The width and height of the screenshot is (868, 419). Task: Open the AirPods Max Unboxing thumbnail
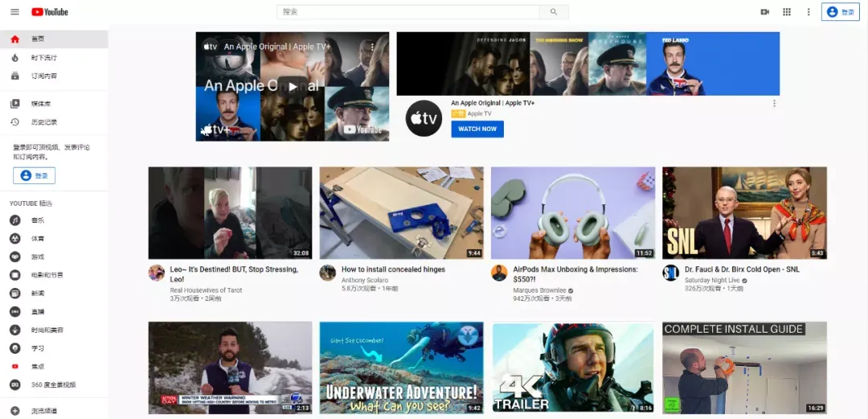(x=573, y=213)
